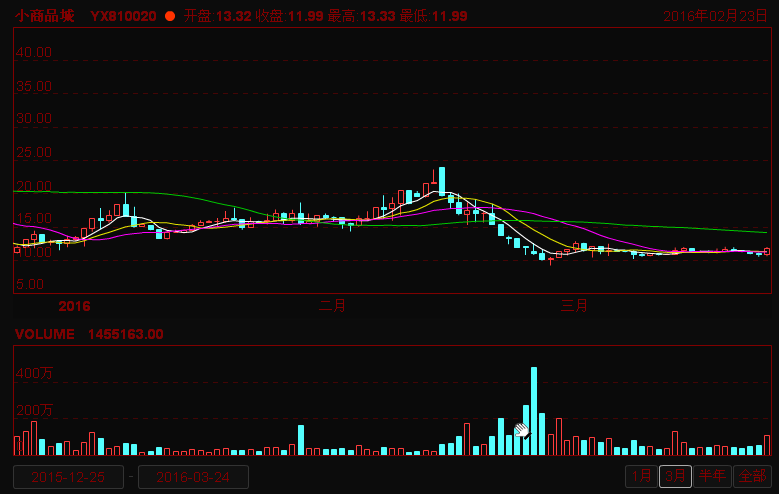Screen dimensions: 779x494
Task: Click the date 2016年02月23日 in header
Action: [715, 16]
